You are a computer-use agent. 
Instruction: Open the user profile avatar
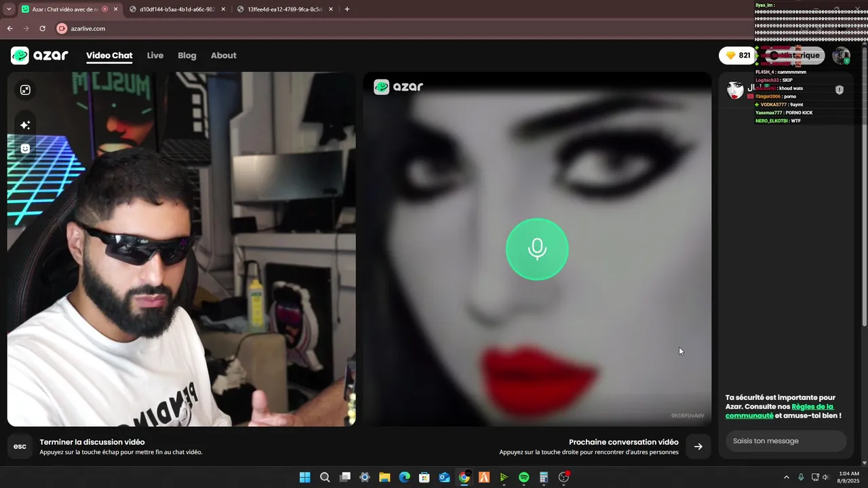coord(841,56)
